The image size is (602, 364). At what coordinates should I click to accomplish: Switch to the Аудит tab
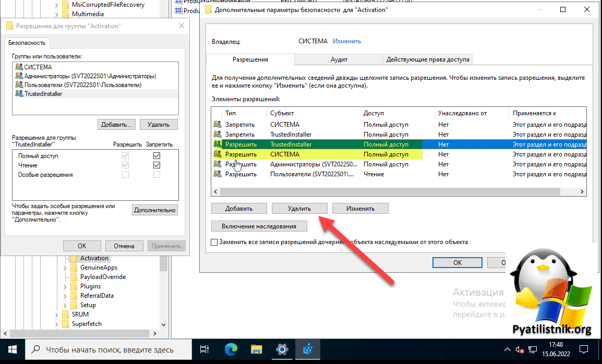point(339,59)
